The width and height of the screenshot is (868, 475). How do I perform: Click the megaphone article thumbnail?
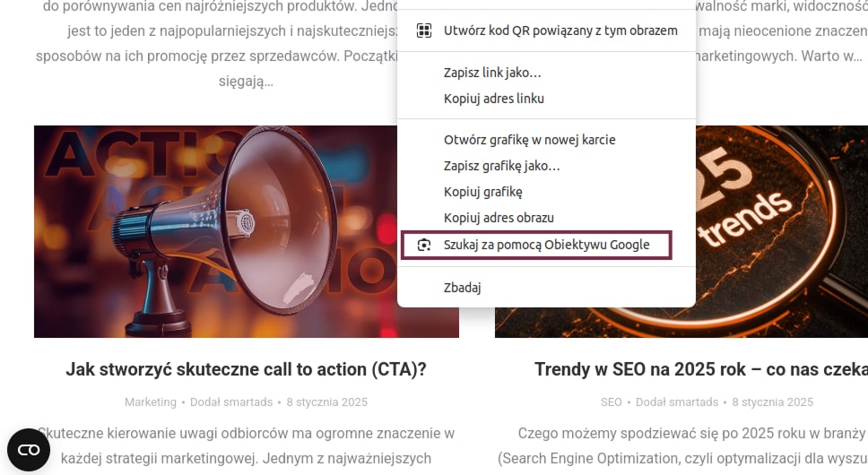pyautogui.click(x=215, y=231)
